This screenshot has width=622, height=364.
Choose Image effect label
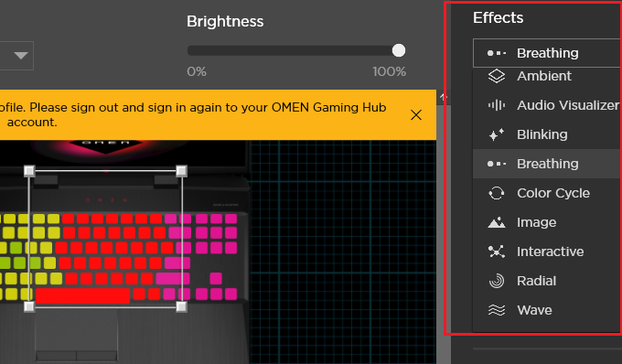click(536, 223)
